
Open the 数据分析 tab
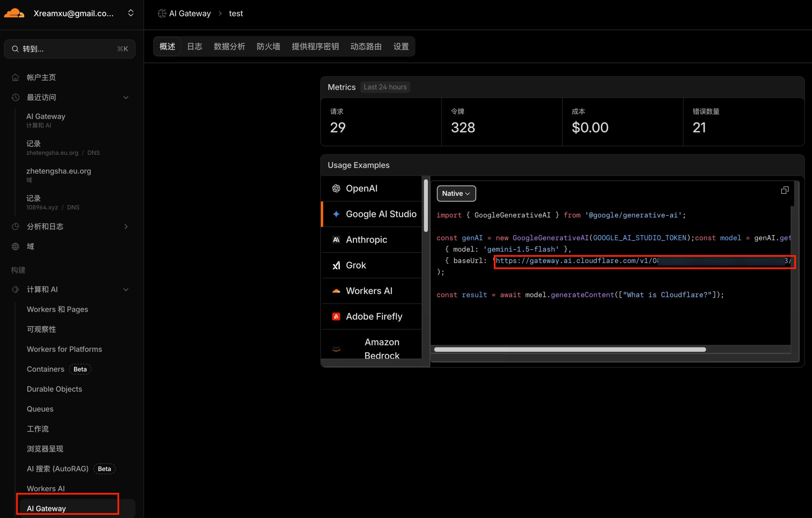click(229, 46)
